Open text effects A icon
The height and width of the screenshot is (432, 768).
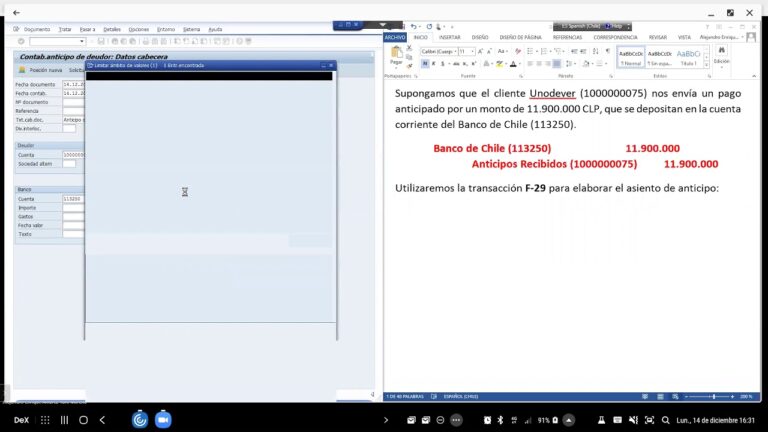pos(486,64)
